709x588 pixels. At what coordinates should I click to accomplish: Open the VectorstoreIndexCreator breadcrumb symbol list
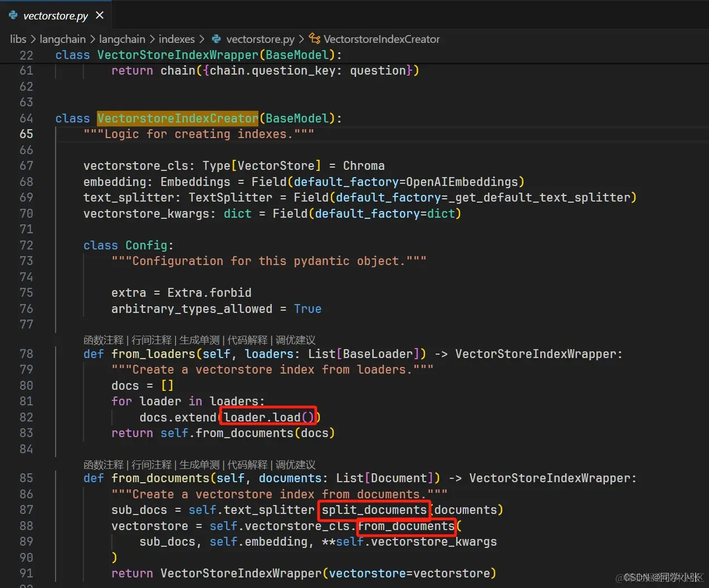tap(382, 39)
